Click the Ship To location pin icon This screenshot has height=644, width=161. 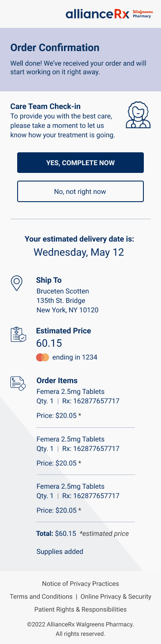coord(17,284)
